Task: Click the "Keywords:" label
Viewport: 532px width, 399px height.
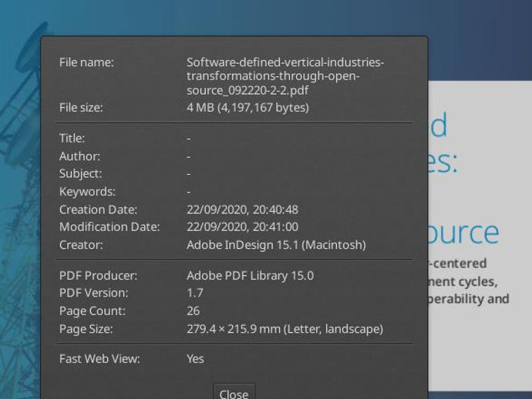Action: (87, 192)
